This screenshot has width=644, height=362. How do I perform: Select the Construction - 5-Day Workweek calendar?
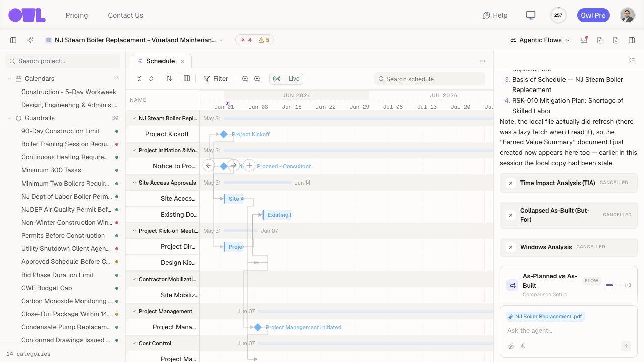(x=68, y=92)
